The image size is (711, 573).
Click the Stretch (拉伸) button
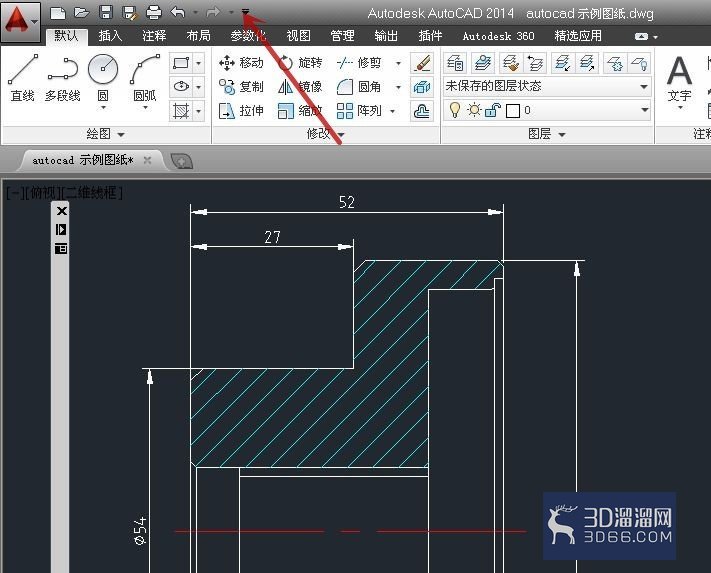pyautogui.click(x=241, y=111)
